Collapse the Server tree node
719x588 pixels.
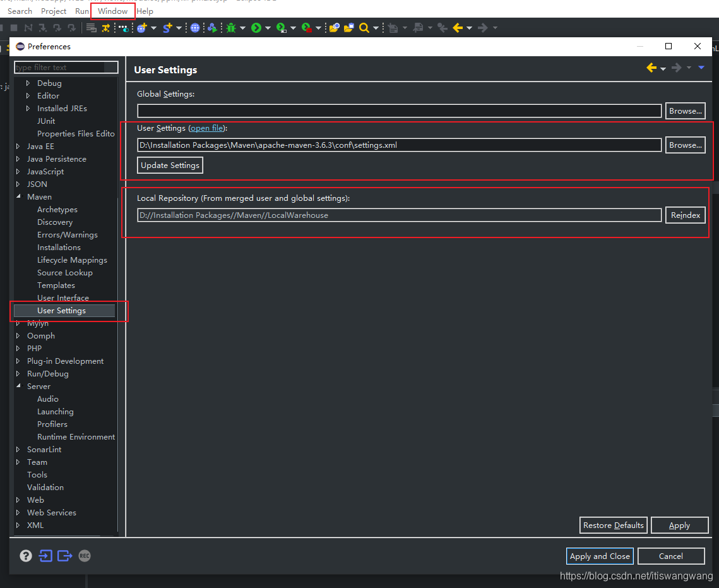(18, 386)
